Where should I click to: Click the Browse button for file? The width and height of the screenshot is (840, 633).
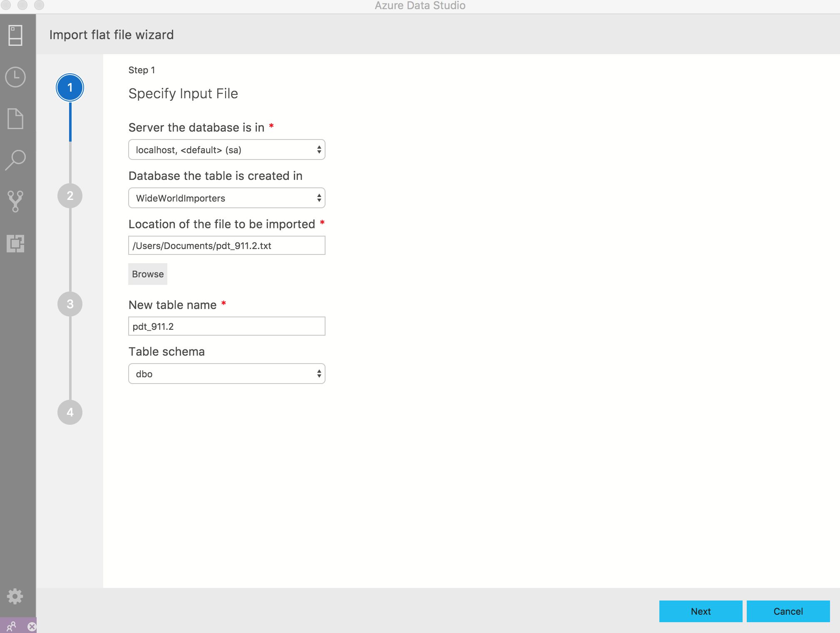coord(147,274)
